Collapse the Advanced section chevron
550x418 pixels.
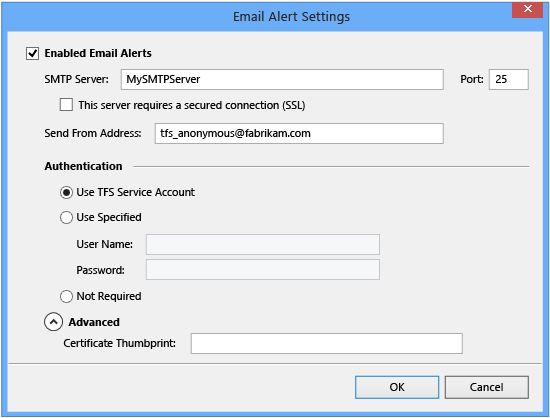(54, 322)
